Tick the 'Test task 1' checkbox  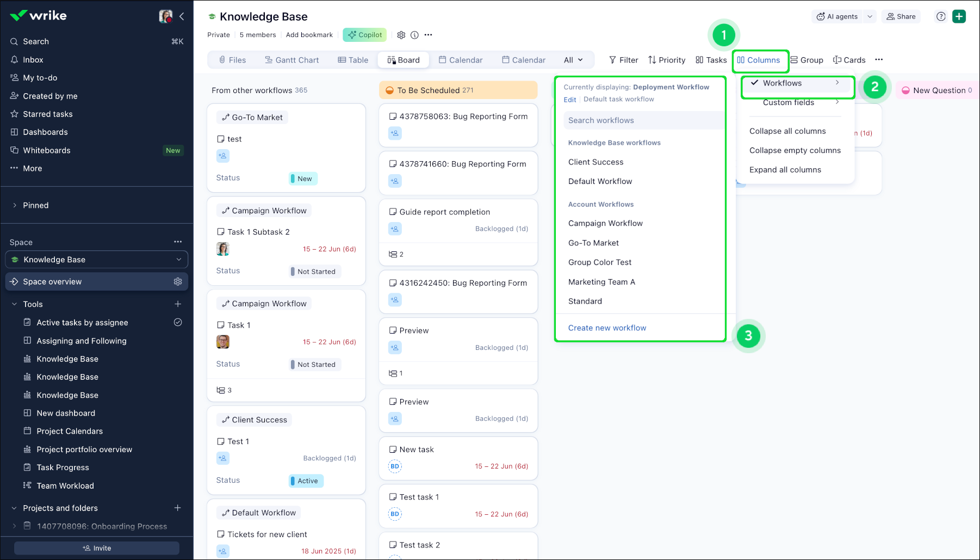click(x=393, y=497)
